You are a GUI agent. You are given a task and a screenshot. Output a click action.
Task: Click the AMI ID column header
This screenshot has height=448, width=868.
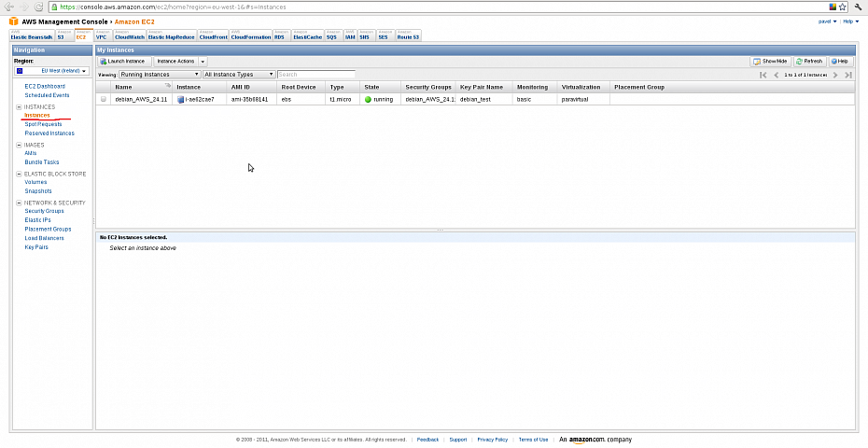[x=251, y=87]
